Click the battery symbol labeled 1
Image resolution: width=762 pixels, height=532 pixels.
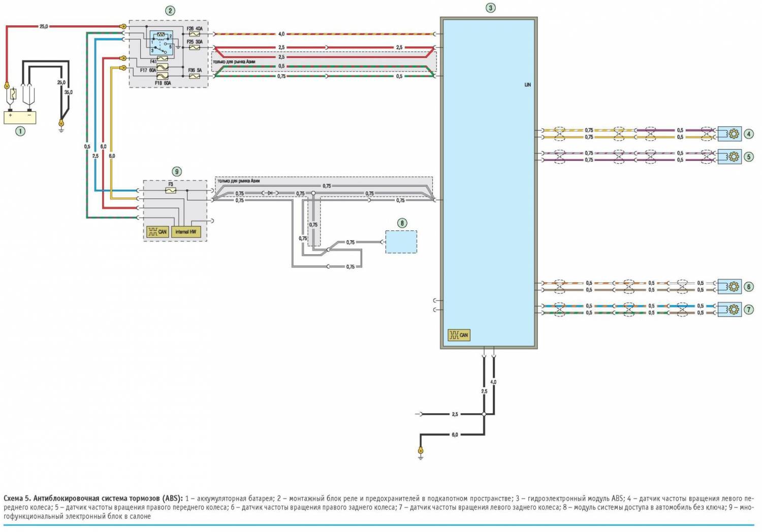[20, 117]
